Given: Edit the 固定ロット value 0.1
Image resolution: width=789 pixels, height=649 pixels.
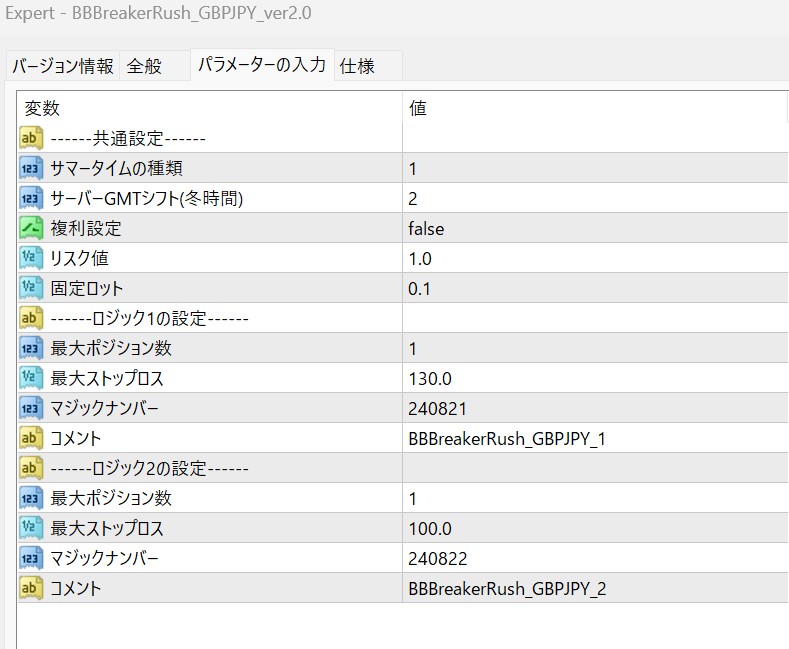Looking at the screenshot, I should tap(595, 288).
